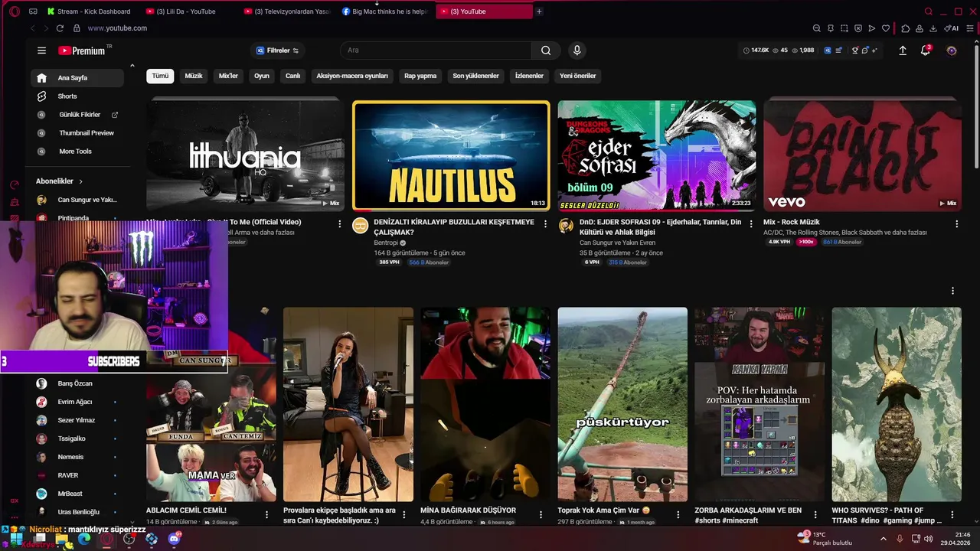Expand the Abonelikler section chevron

tap(80, 181)
